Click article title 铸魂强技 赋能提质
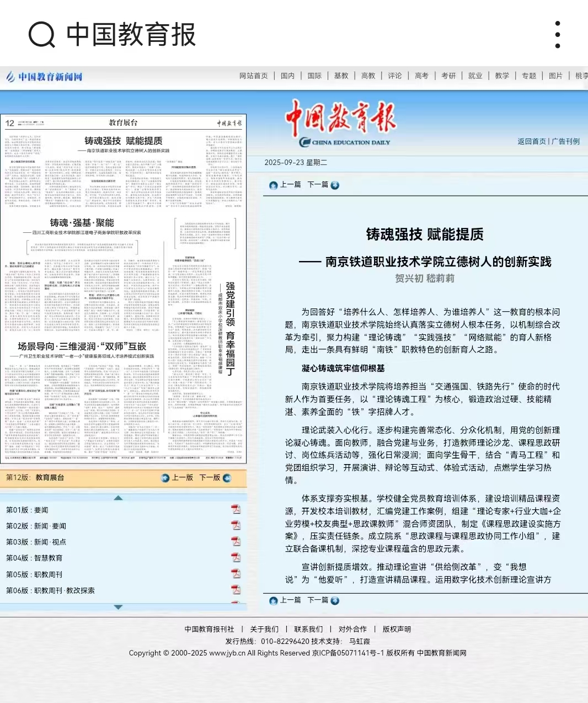Screen dimensions: 588x703 tap(425, 235)
